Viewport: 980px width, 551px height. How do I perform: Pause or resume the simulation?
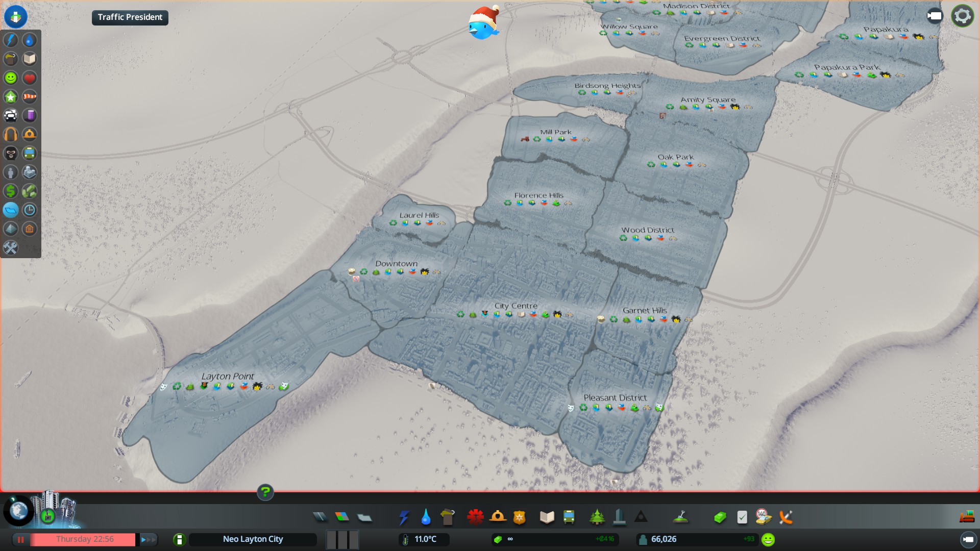click(x=21, y=539)
